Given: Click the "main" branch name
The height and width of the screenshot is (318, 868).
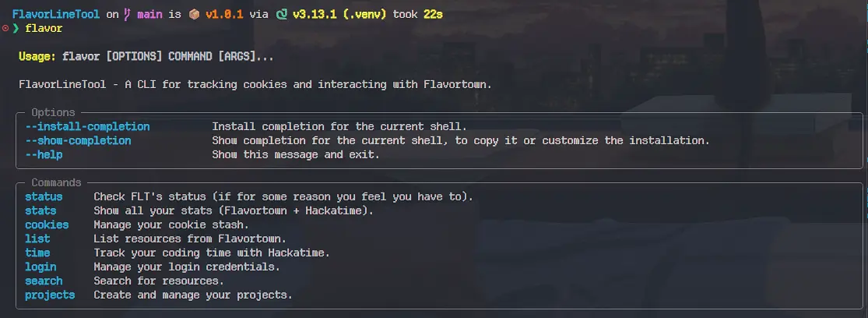Looking at the screenshot, I should click(x=149, y=15).
